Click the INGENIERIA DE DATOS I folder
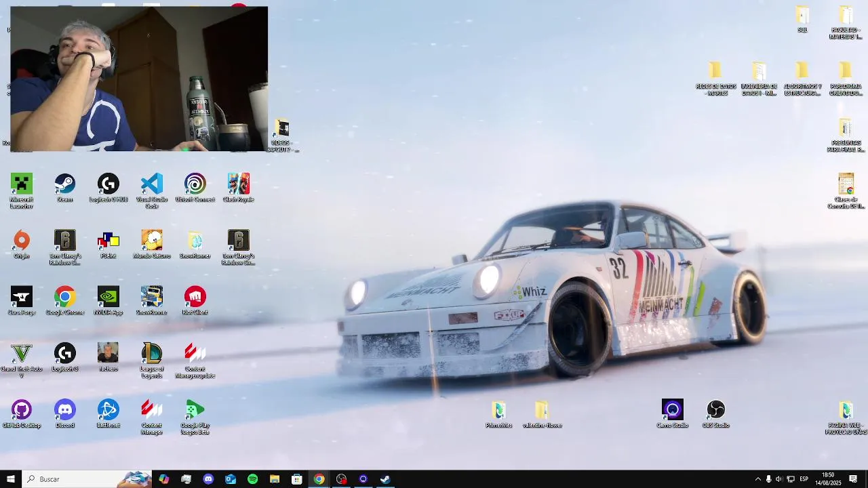 coord(759,79)
